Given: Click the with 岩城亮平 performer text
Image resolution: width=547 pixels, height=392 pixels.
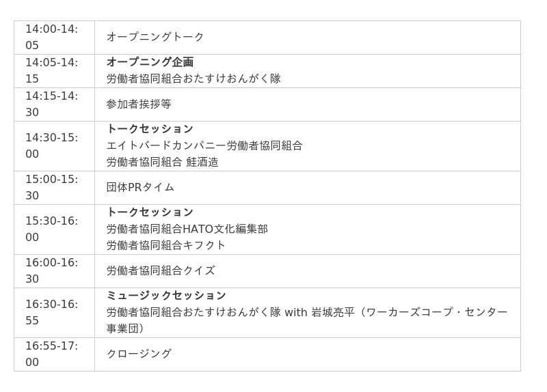Looking at the screenshot, I should (x=319, y=312).
